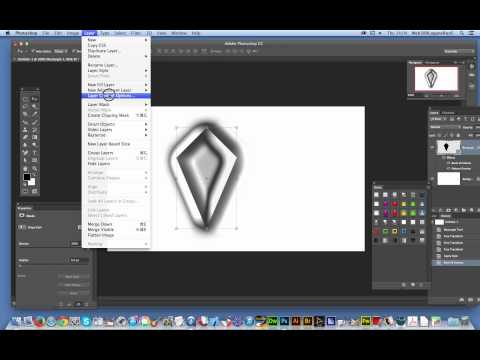Image resolution: width=480 pixels, height=360 pixels.
Task: Select the Eyedropper tool
Action: tap(34, 114)
